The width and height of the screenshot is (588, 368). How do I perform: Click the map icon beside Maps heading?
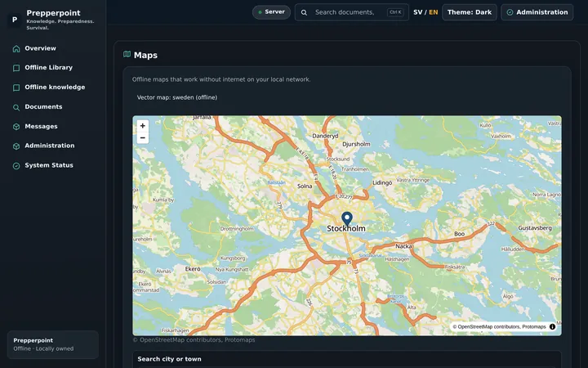(127, 55)
